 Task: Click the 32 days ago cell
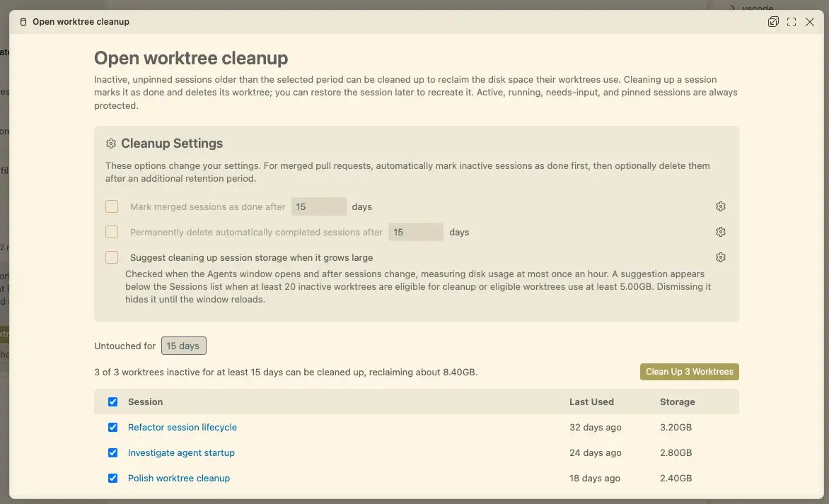pyautogui.click(x=596, y=428)
